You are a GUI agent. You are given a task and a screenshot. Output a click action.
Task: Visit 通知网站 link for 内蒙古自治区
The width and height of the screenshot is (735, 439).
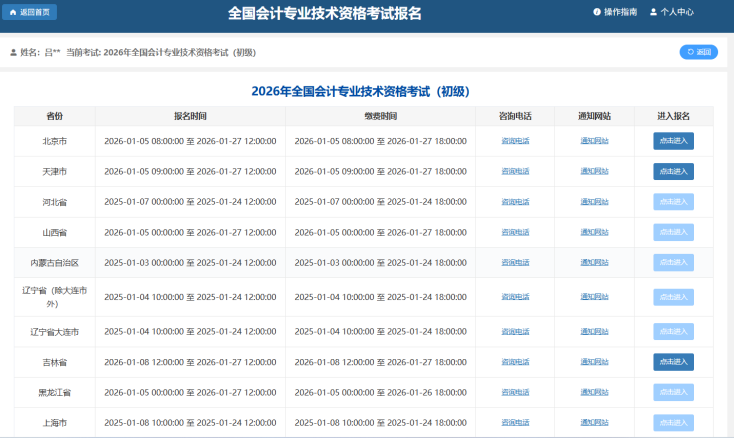(x=594, y=262)
